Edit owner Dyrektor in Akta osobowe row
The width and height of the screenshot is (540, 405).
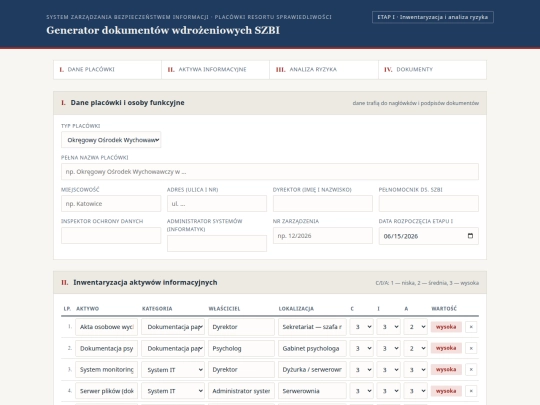[241, 327]
